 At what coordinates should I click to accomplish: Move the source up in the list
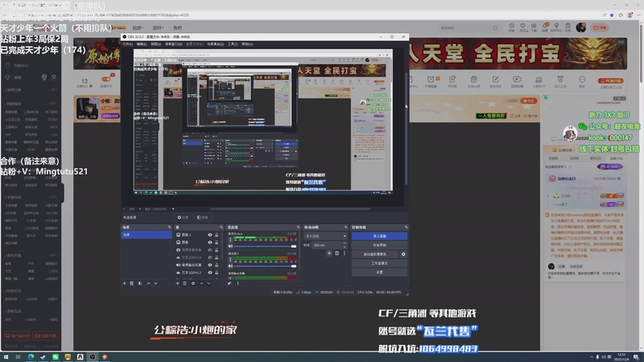coord(202,283)
